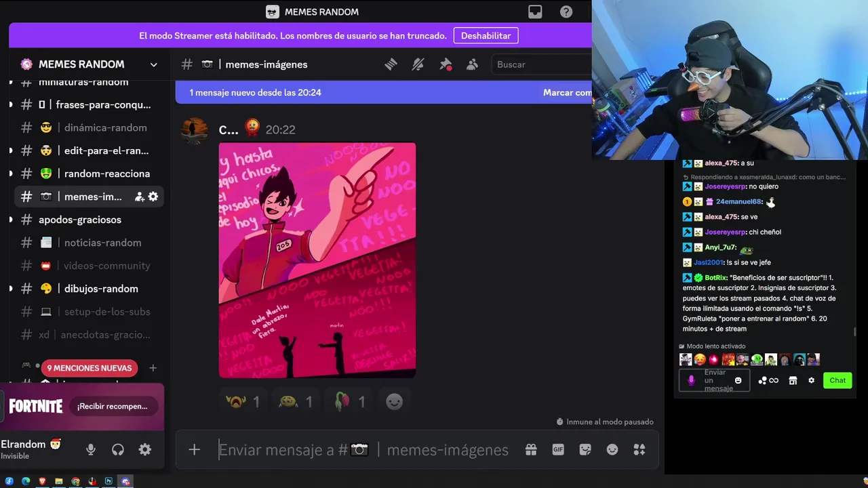Image resolution: width=868 pixels, height=488 pixels.
Task: Open pinned messages icon
Action: pos(446,64)
